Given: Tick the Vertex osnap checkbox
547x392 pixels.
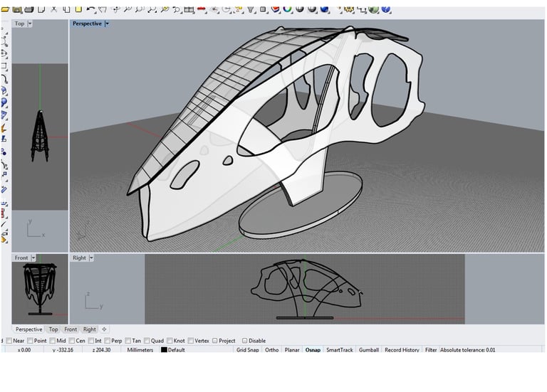Looking at the screenshot, I should 190,341.
